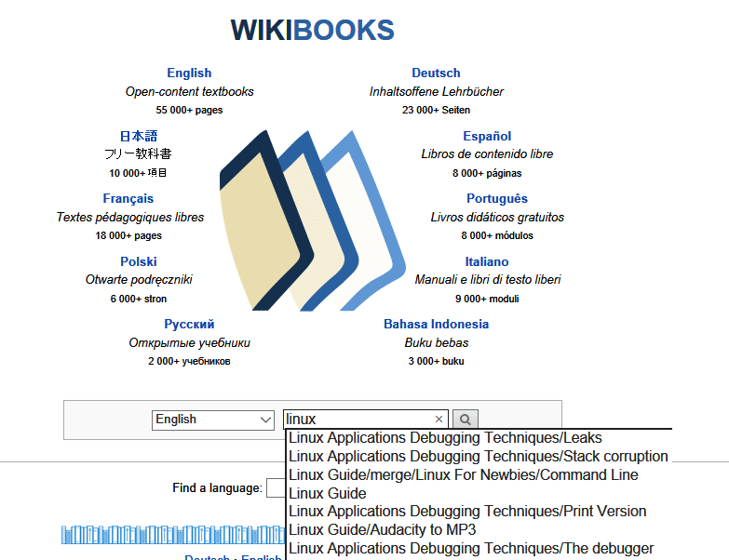
Task: Click the text Libros de contenido libre
Action: [487, 154]
